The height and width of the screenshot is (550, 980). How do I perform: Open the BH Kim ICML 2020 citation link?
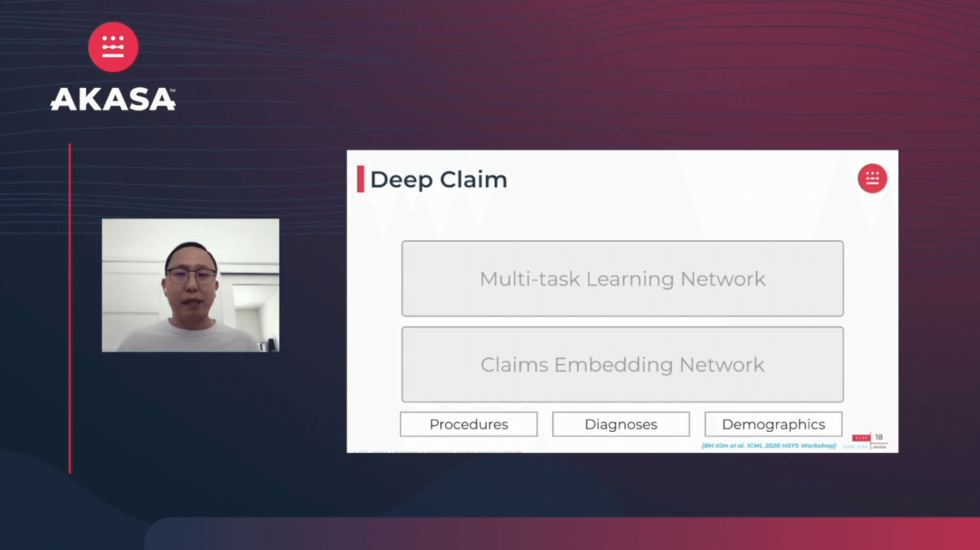coord(768,446)
